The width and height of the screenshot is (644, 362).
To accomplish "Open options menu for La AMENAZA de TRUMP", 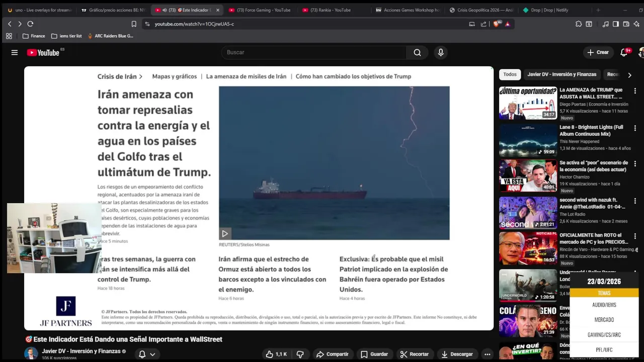I will 635,91.
